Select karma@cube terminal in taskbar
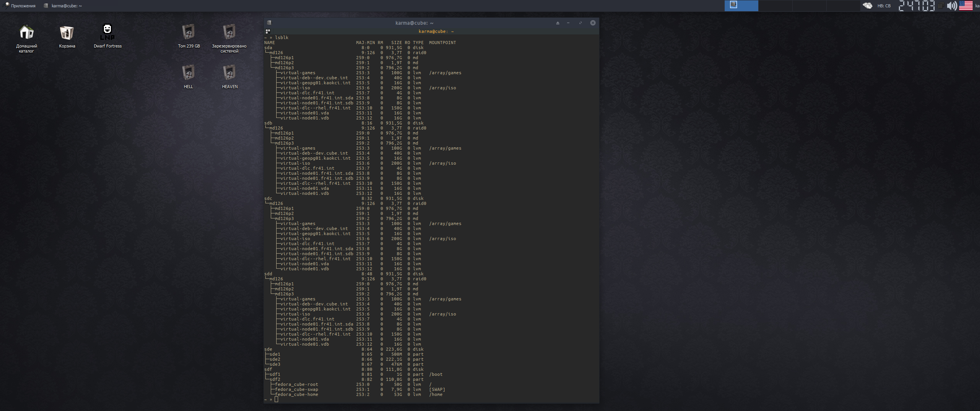This screenshot has height=411, width=980. (x=63, y=6)
